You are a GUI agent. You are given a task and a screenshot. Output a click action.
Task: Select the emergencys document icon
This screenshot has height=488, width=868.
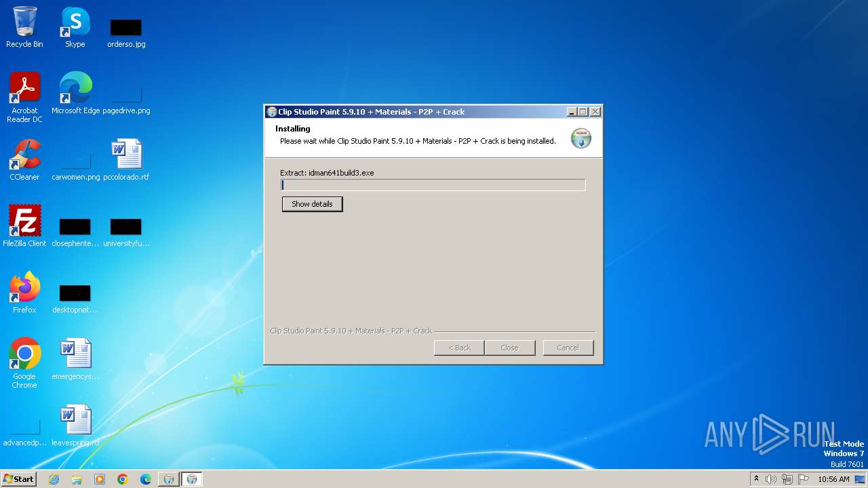click(75, 359)
